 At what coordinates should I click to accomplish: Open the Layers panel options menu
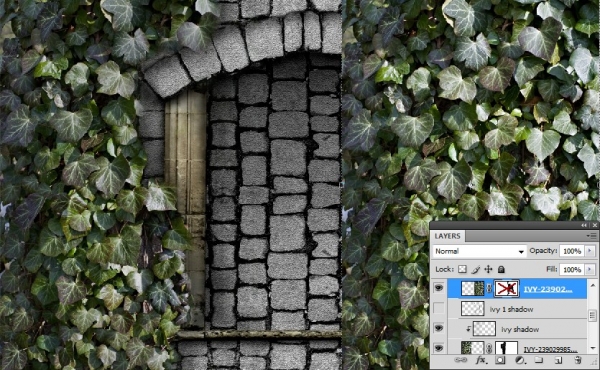(591, 236)
